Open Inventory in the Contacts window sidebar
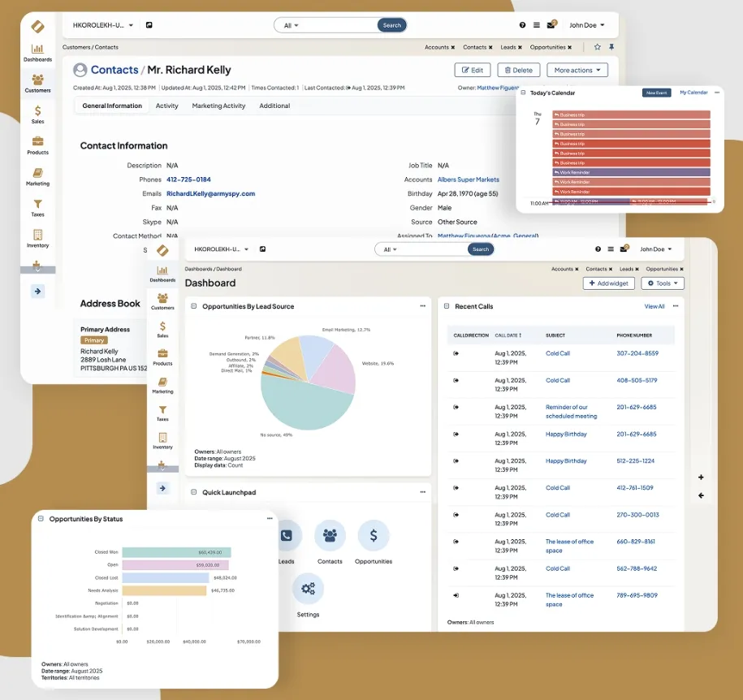This screenshot has width=743, height=700. point(37,239)
